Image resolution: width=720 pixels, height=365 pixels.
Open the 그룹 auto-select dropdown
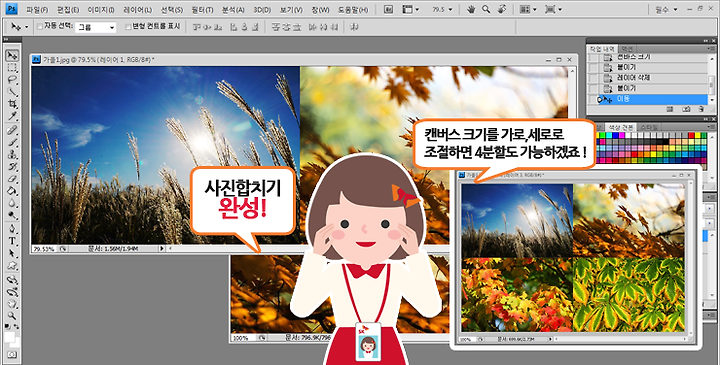coord(96,28)
